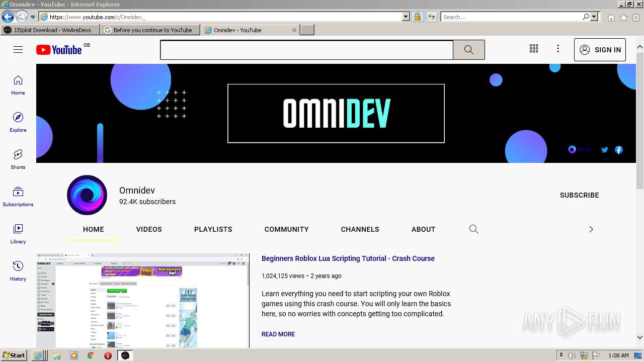The height and width of the screenshot is (362, 644).
Task: Open the three-dot settings menu
Action: coord(558,49)
